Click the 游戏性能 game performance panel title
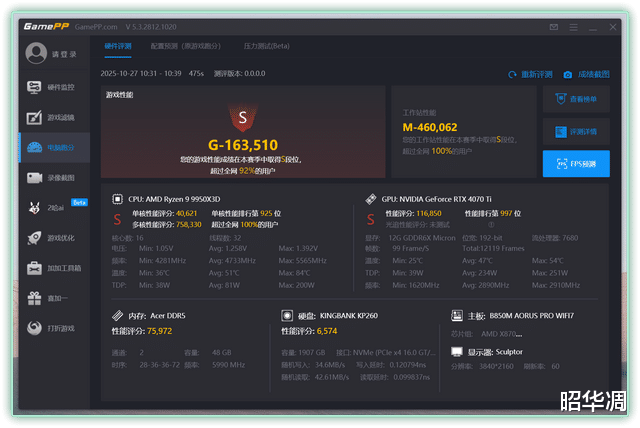Image resolution: width=640 pixels, height=428 pixels. click(120, 95)
